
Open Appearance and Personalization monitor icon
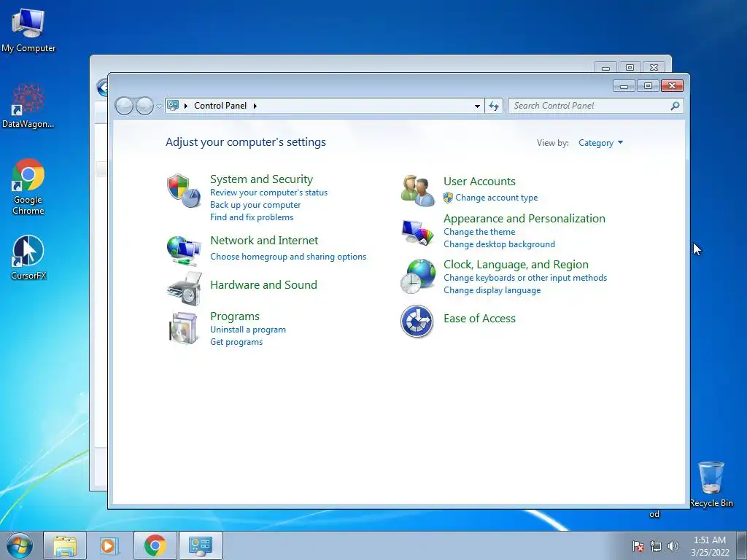click(417, 233)
